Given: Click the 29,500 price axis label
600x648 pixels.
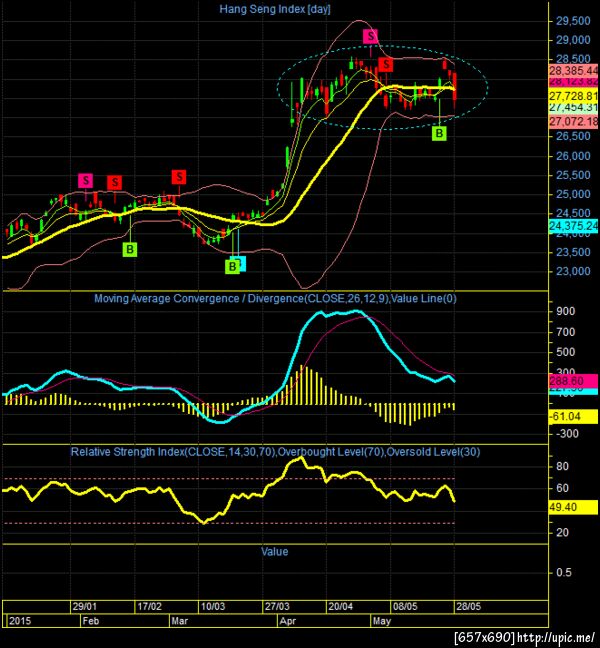Looking at the screenshot, I should click(x=573, y=21).
